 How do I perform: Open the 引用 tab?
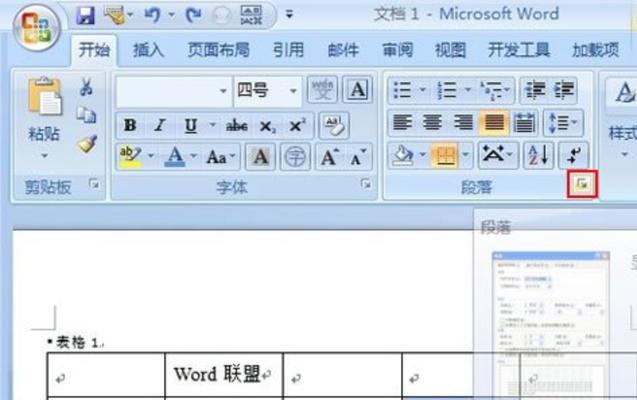tap(288, 50)
